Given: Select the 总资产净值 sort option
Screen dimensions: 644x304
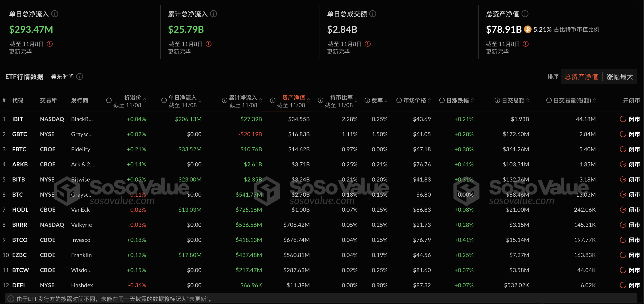Looking at the screenshot, I should pyautogui.click(x=581, y=76).
